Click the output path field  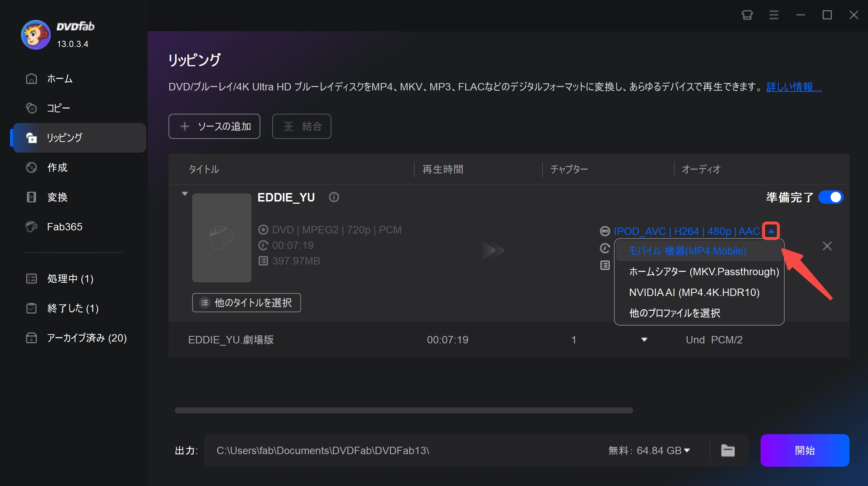pyautogui.click(x=404, y=450)
